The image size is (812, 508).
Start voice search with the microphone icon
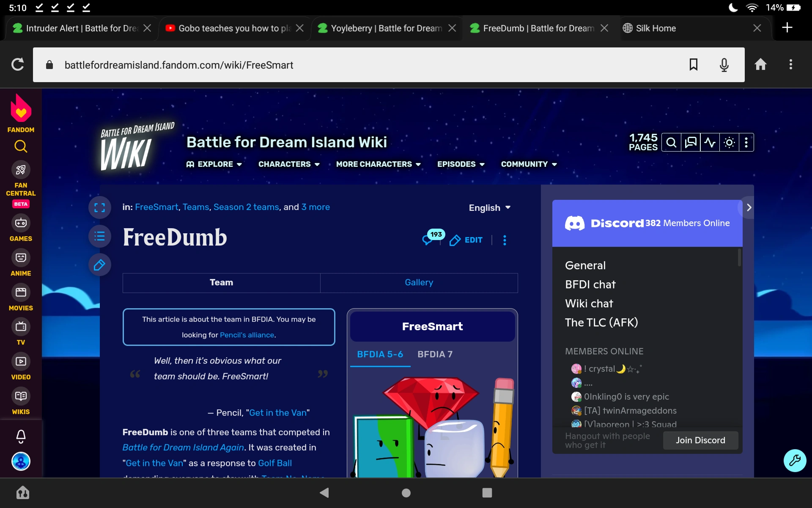coord(724,65)
